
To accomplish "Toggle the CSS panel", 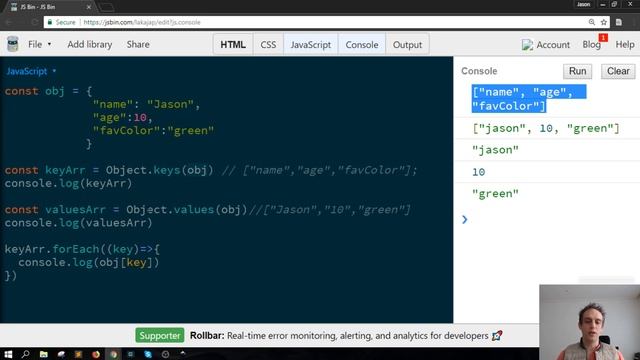I will 268,44.
